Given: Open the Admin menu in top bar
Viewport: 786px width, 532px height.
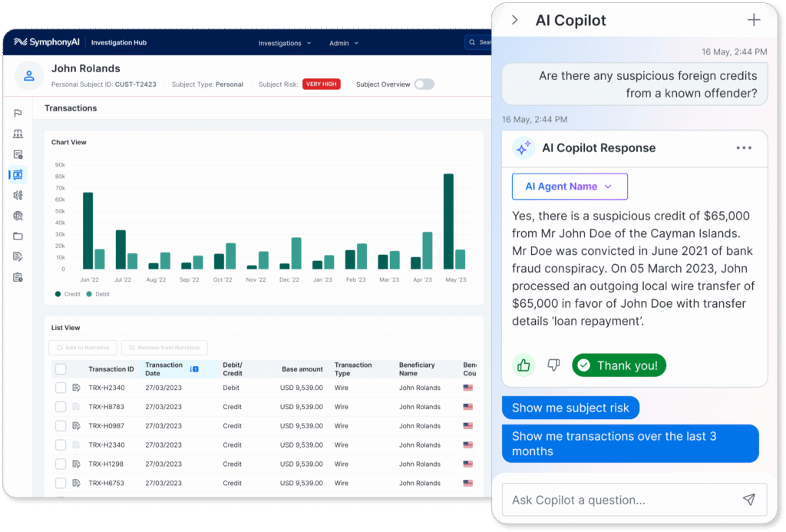Looking at the screenshot, I should [x=344, y=43].
